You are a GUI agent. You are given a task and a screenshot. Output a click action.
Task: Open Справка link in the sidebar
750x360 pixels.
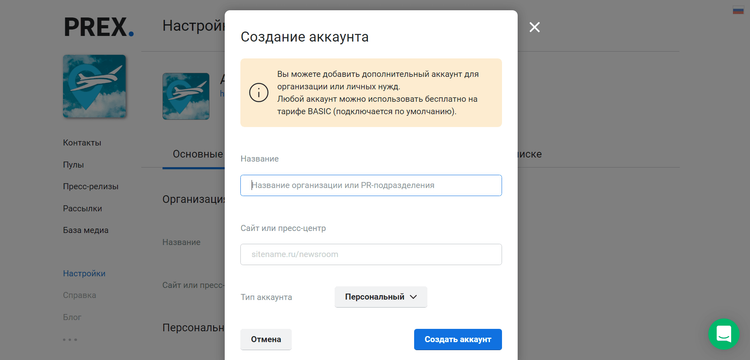tap(79, 295)
